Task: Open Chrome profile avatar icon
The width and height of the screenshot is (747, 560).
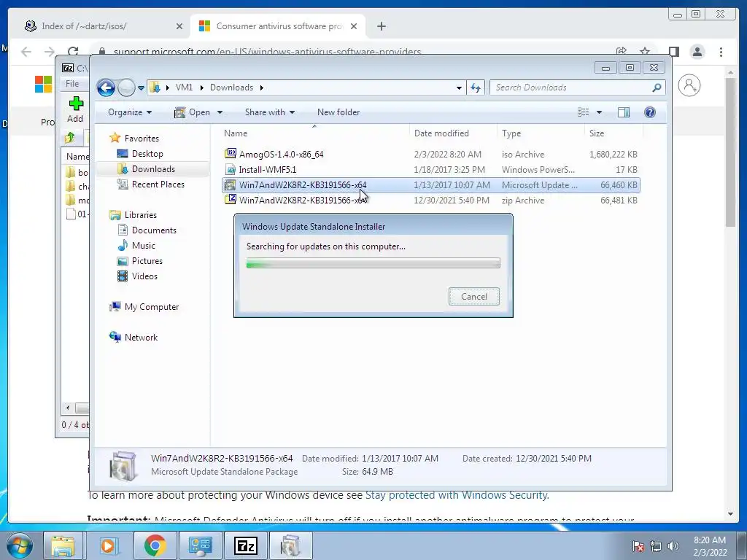Action: coord(697,52)
